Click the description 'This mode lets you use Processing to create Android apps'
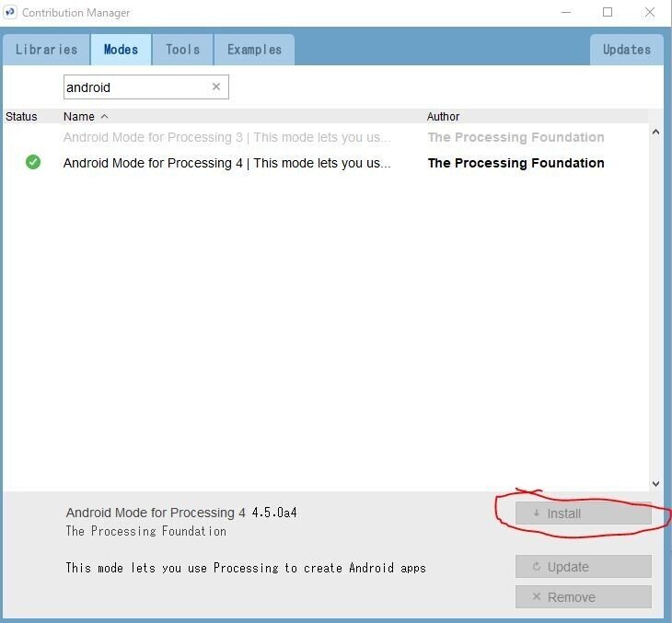The image size is (672, 623). pyautogui.click(x=246, y=568)
